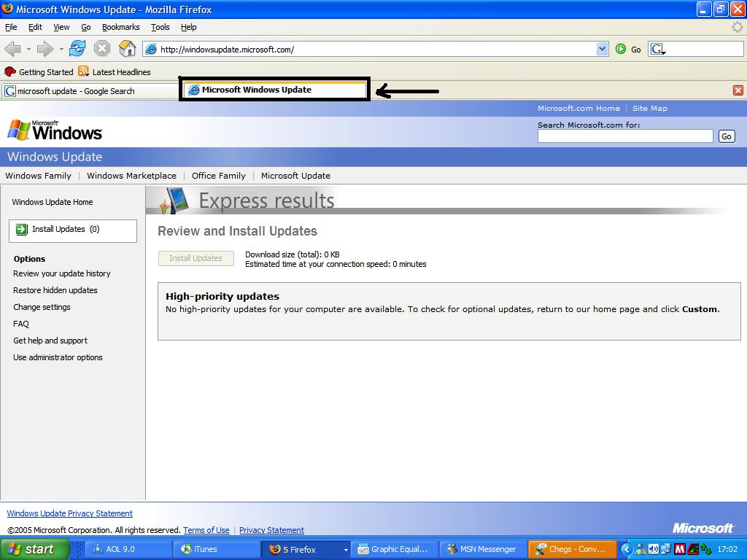Open Restore hidden updates
Viewport: 747px width, 560px height.
click(x=55, y=290)
